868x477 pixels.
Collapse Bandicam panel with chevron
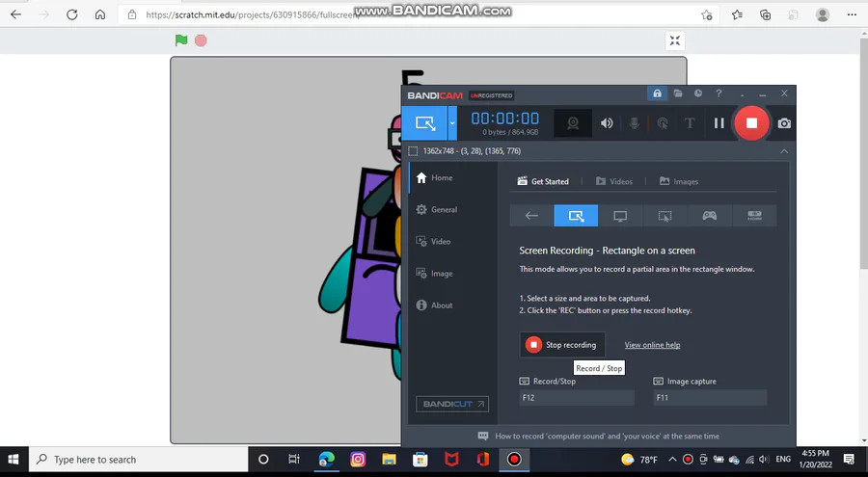(784, 151)
